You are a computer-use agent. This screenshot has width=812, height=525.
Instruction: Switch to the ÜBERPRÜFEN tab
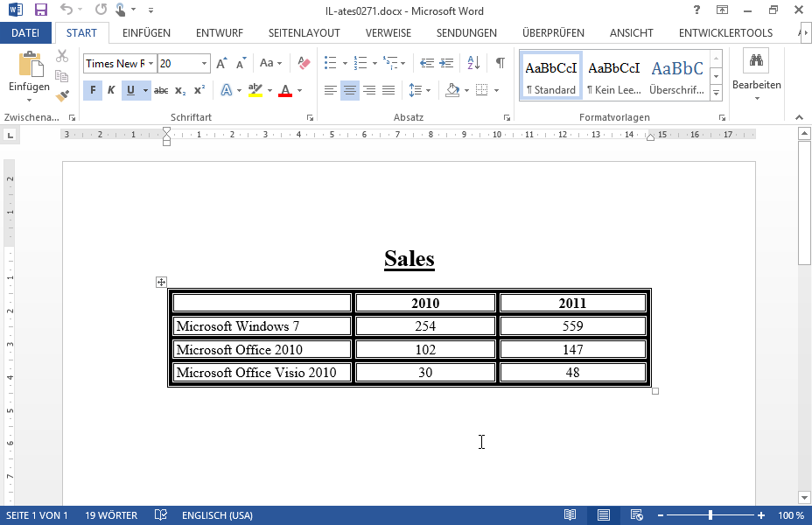[x=553, y=32]
